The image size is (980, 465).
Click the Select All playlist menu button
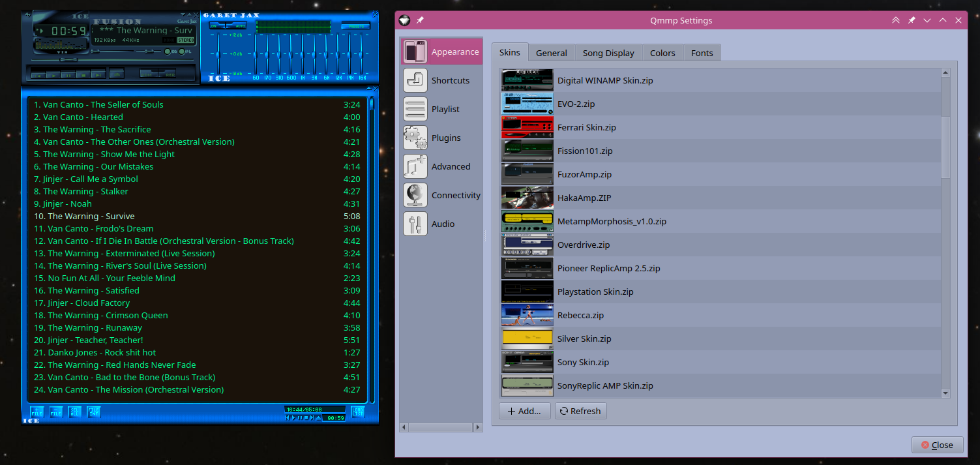pos(75,412)
